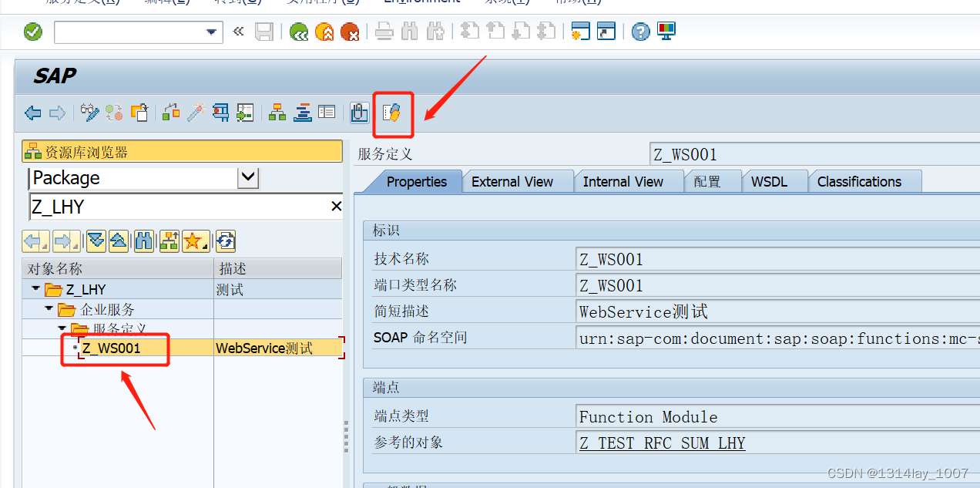This screenshot has height=488, width=980.
Task: Create a new session via window icon
Action: coord(580,32)
